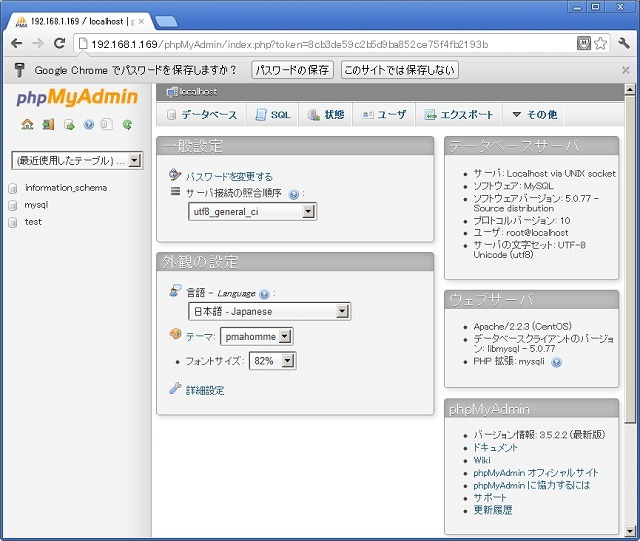Screen dimensions: 640x541
Task: Open the query window icon
Action: coord(69,124)
